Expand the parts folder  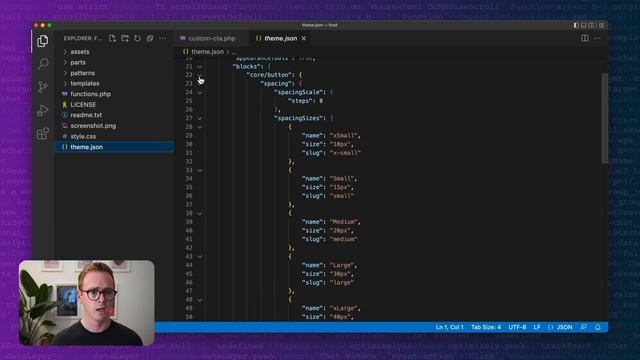tap(114, 62)
